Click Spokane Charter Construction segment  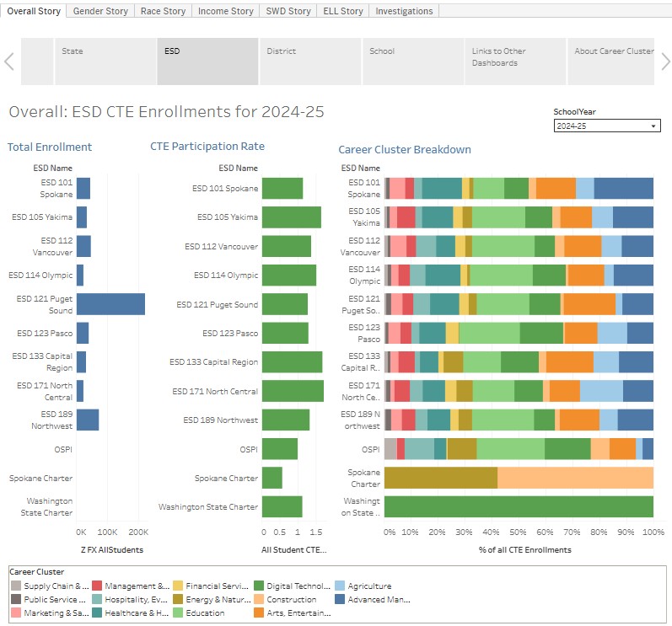pos(575,478)
